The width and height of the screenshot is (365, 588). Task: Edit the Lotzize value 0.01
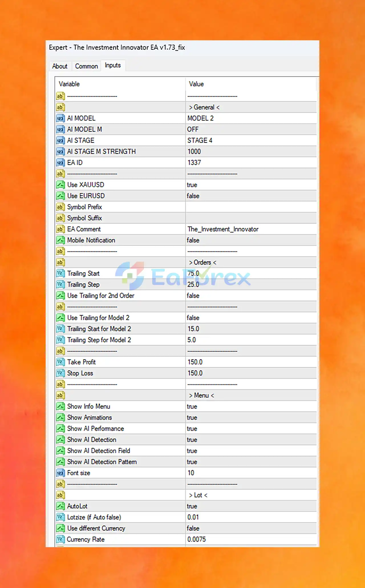tap(251, 517)
